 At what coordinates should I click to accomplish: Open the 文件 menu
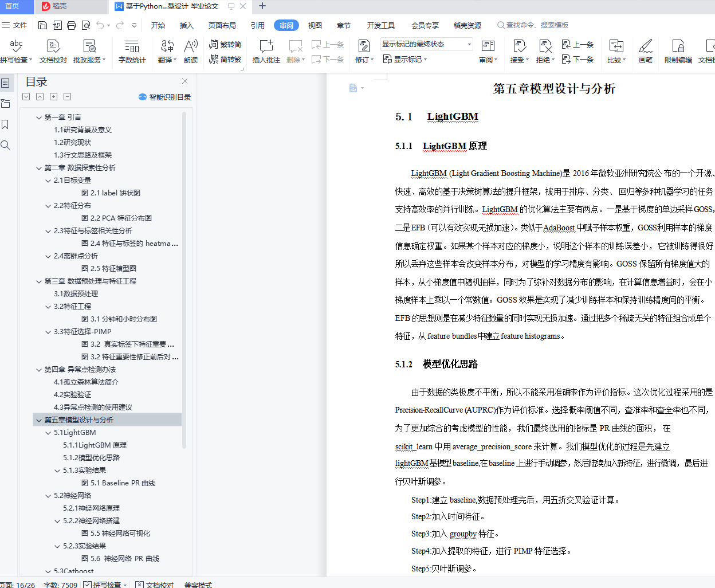tap(14, 25)
